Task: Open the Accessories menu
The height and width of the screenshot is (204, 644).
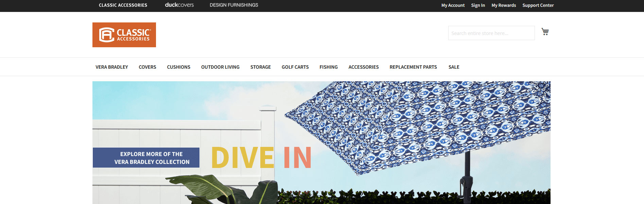Action: pyautogui.click(x=364, y=67)
